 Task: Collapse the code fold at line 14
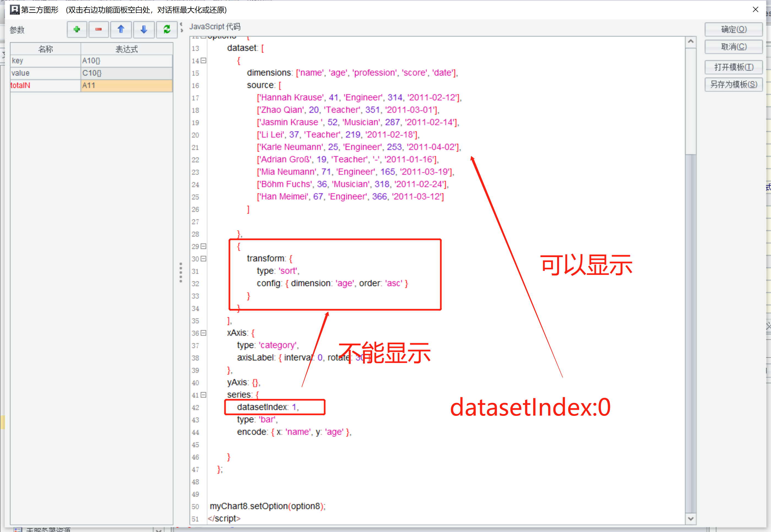[x=204, y=61]
